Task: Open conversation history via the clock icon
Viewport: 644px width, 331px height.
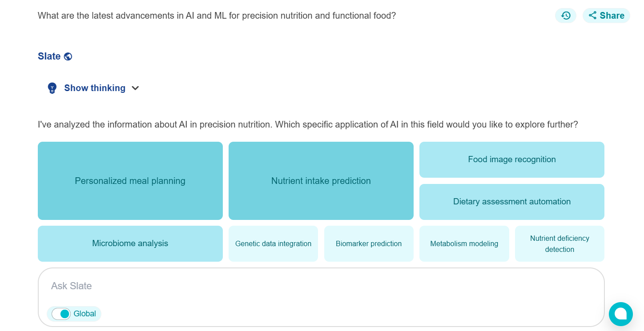Action: [x=565, y=15]
